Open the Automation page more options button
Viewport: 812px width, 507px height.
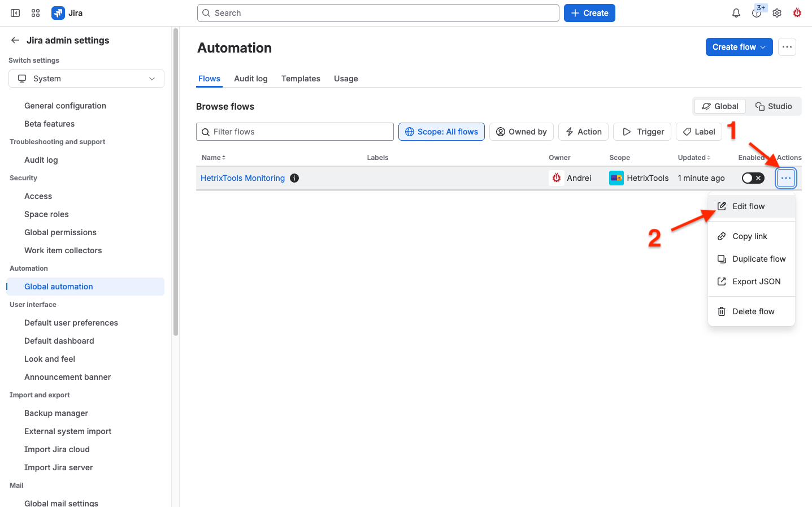(787, 47)
